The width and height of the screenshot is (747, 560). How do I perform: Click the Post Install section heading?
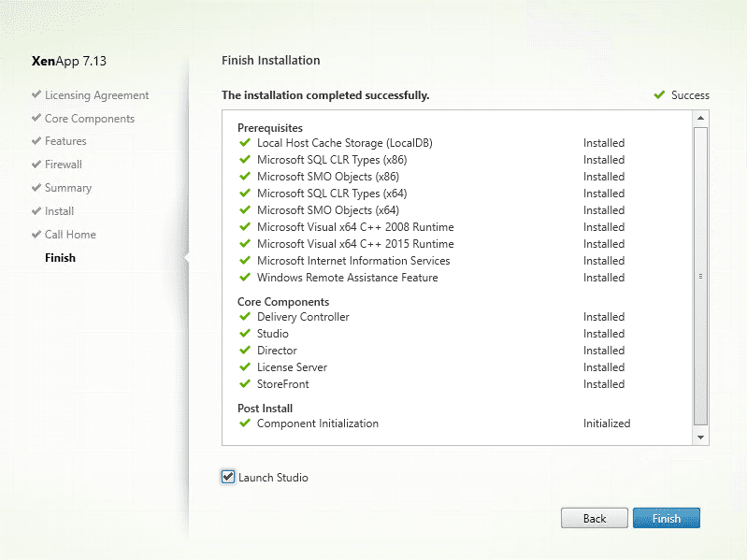point(265,409)
